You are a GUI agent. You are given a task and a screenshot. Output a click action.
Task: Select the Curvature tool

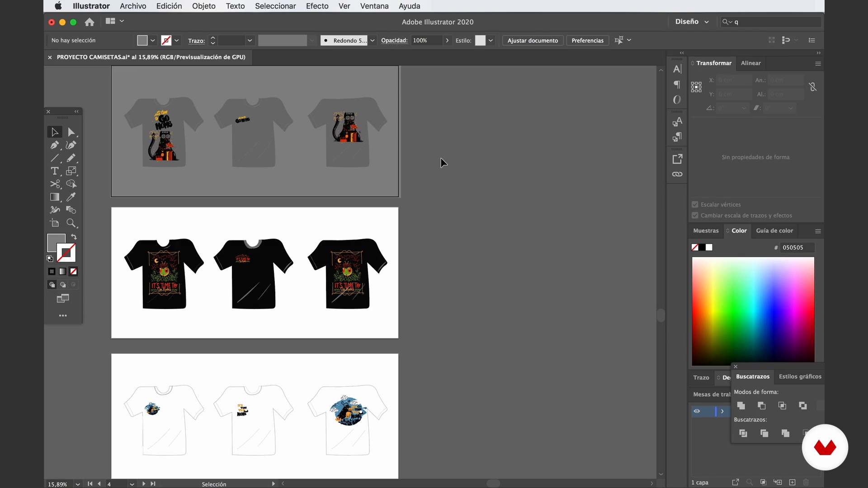[x=71, y=145]
